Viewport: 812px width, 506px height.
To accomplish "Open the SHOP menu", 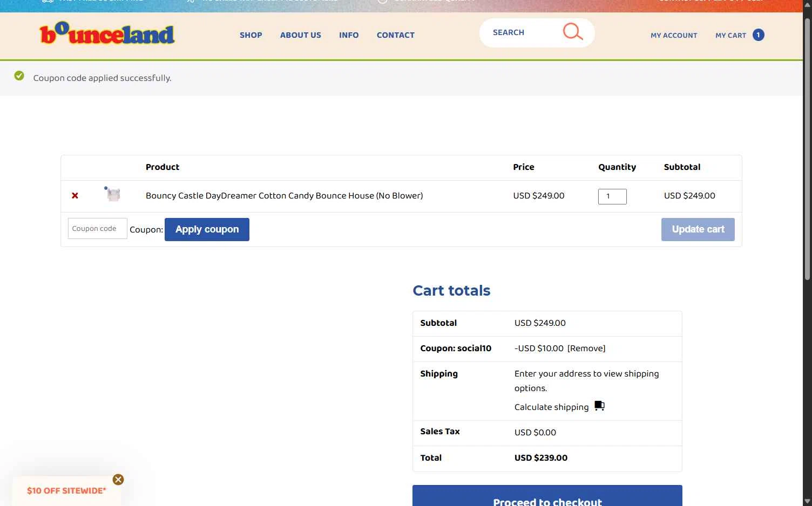I will pos(251,35).
